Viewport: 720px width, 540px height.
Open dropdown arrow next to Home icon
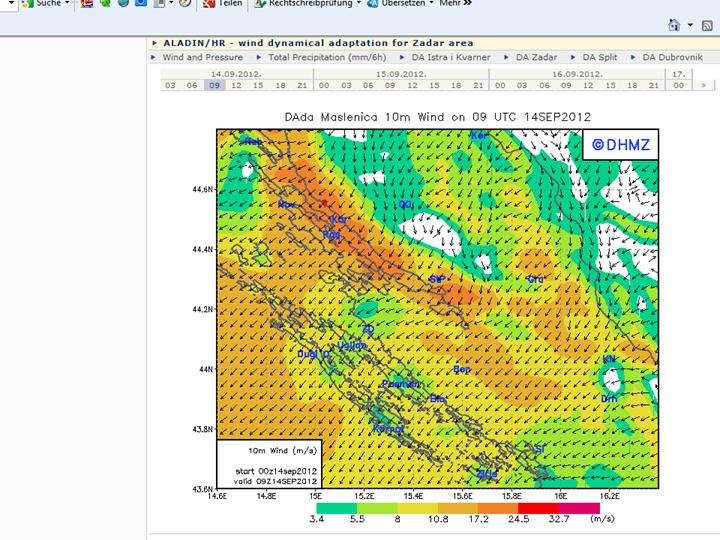(x=689, y=24)
